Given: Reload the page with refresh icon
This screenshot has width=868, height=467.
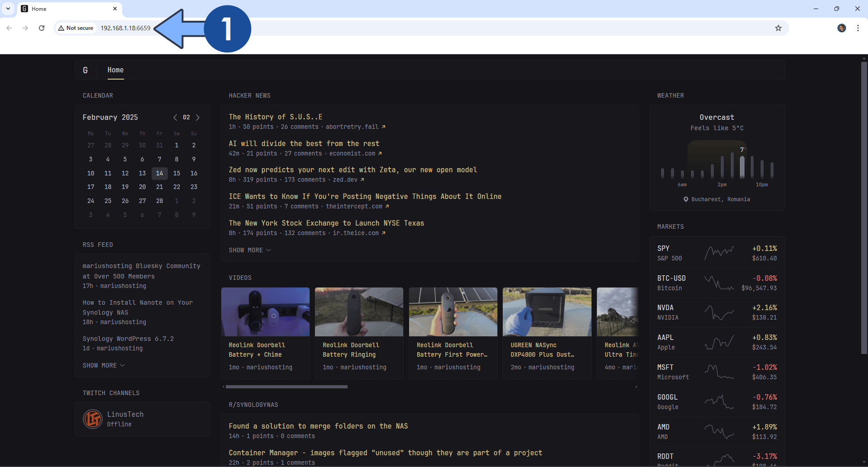Looking at the screenshot, I should tap(42, 28).
